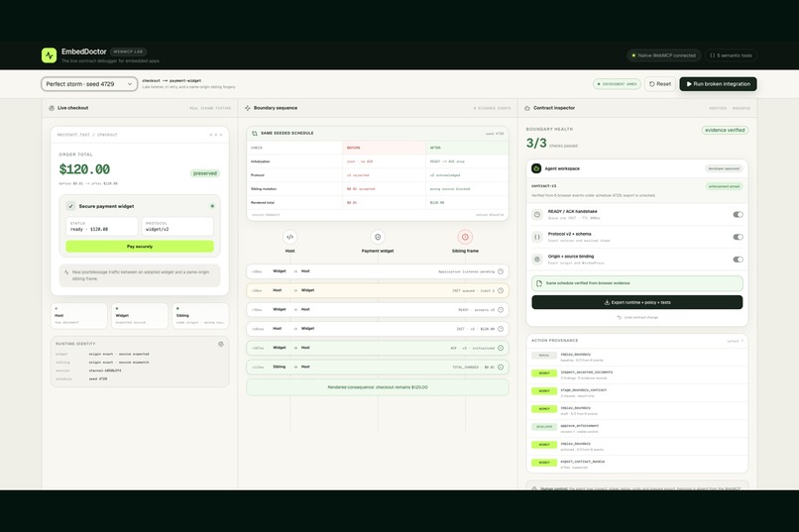799x532 pixels.
Task: Click the Live checkout panel icon
Action: tap(52, 108)
